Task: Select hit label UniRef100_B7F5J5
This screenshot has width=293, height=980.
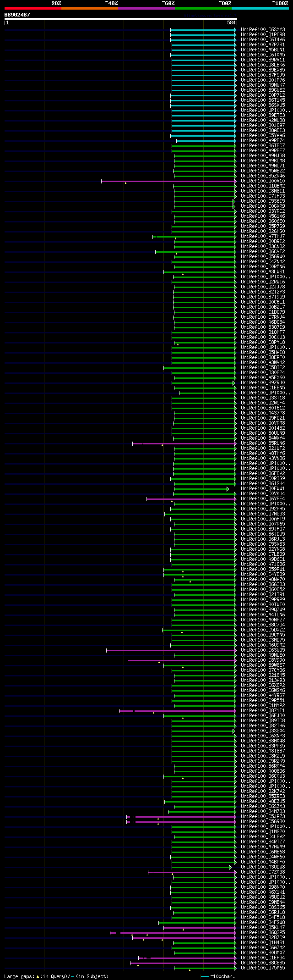Action: [263, 75]
